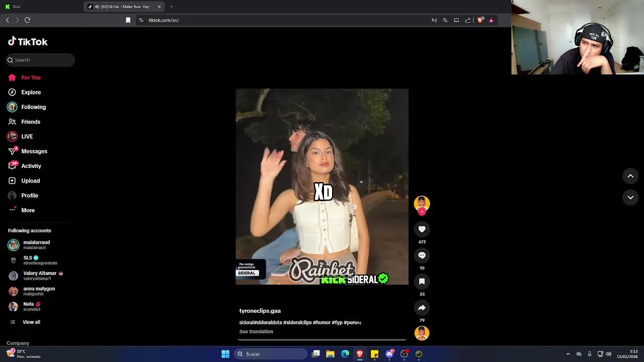Open tyroneclips.gaa profile link
Viewport: 644px width, 362px height.
tap(260, 311)
